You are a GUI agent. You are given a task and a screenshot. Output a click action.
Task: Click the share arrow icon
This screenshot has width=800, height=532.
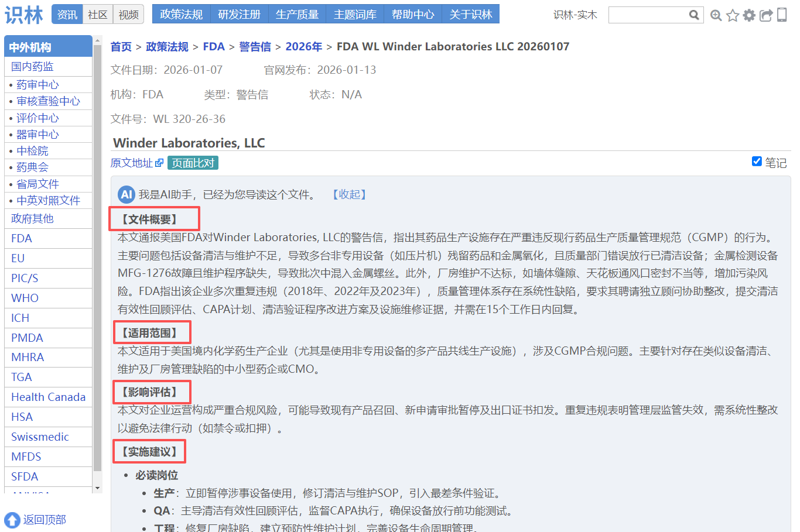point(766,15)
